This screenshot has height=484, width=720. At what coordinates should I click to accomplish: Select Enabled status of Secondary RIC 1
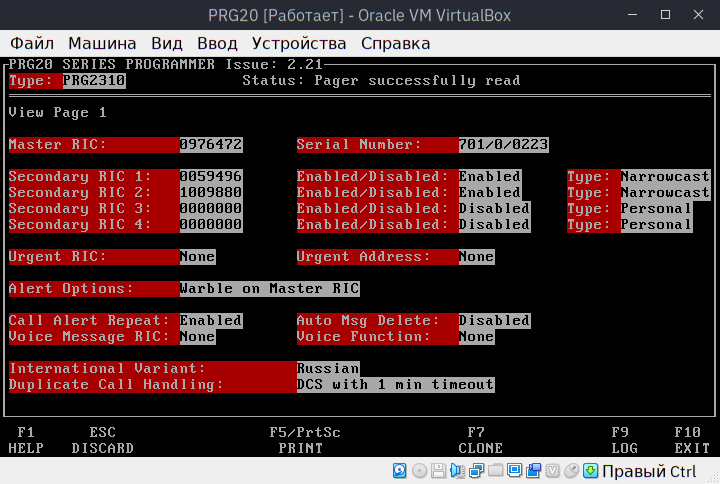489,177
